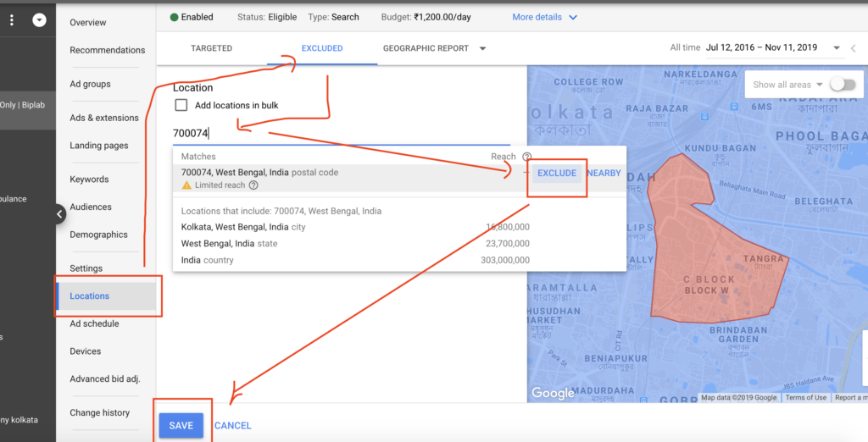Switch to the Targeted tab

(x=211, y=48)
